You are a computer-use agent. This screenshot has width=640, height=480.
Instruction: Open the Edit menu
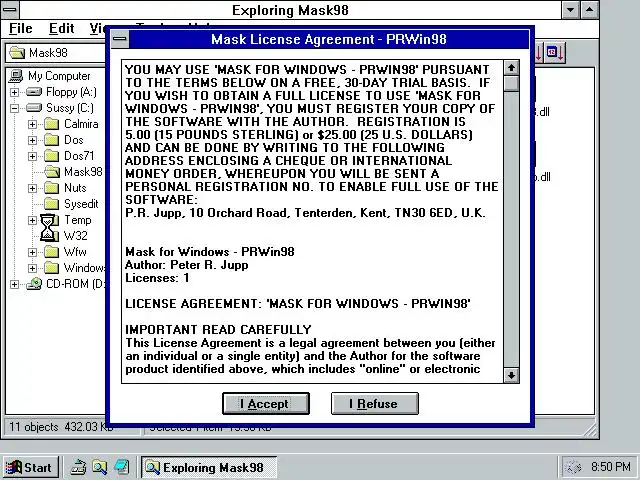[x=61, y=29]
